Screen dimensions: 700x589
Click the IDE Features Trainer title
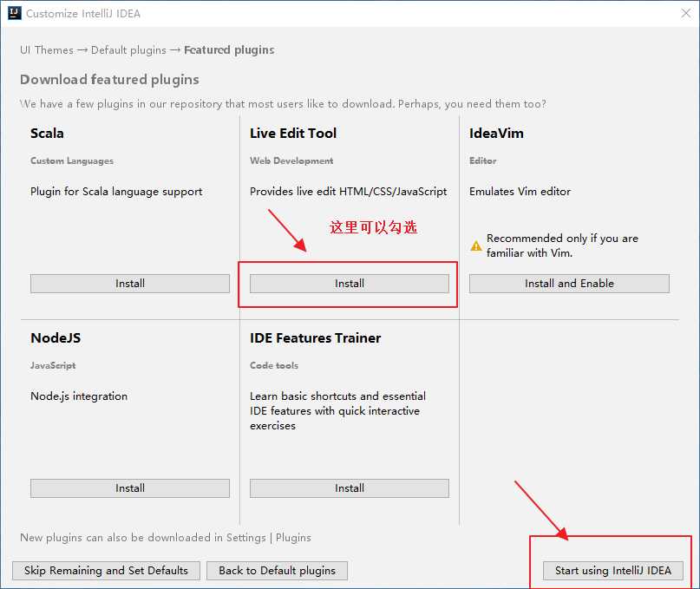click(x=315, y=338)
